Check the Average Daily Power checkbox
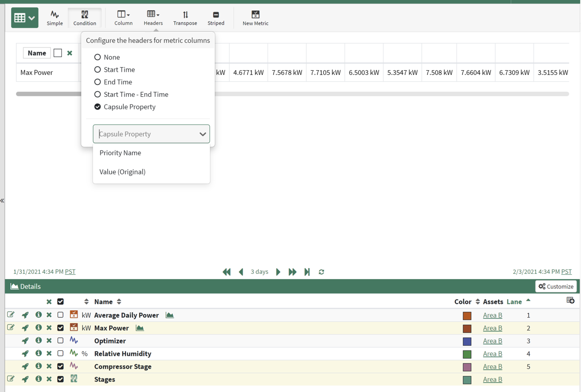 60,315
